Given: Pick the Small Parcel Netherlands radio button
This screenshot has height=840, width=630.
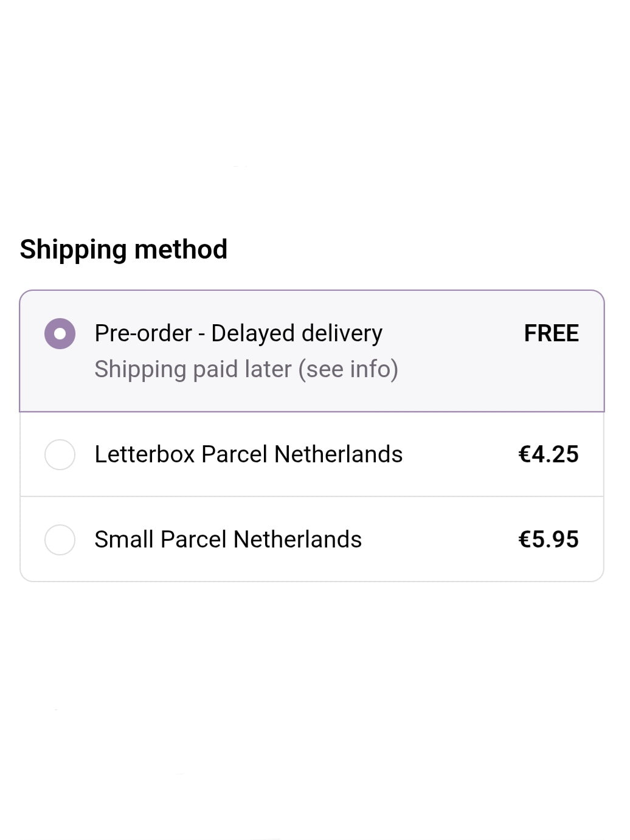Looking at the screenshot, I should (60, 540).
